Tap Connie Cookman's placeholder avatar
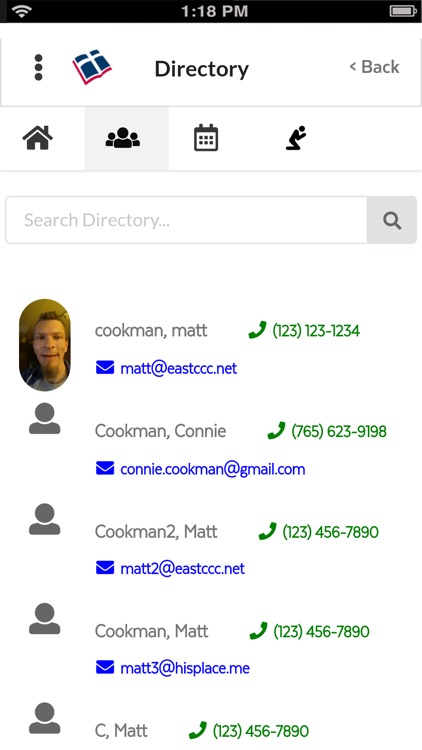422x750 pixels. 44,419
